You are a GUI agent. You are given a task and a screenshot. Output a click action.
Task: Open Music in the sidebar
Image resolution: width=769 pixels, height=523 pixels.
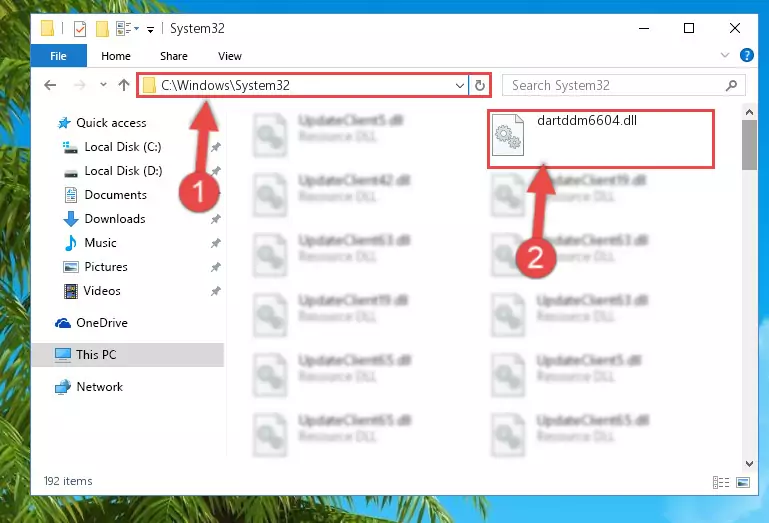pos(100,243)
